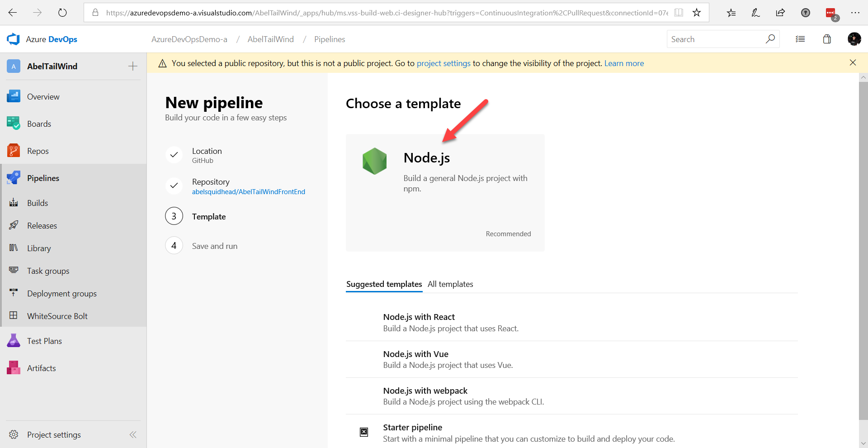Open Overview in the sidebar
The image size is (868, 448).
pyautogui.click(x=73, y=96)
